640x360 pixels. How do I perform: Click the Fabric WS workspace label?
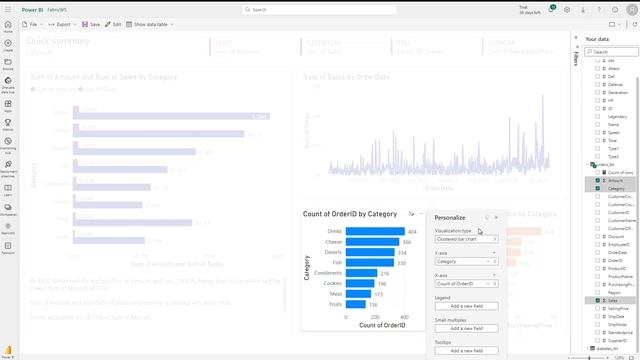click(57, 9)
